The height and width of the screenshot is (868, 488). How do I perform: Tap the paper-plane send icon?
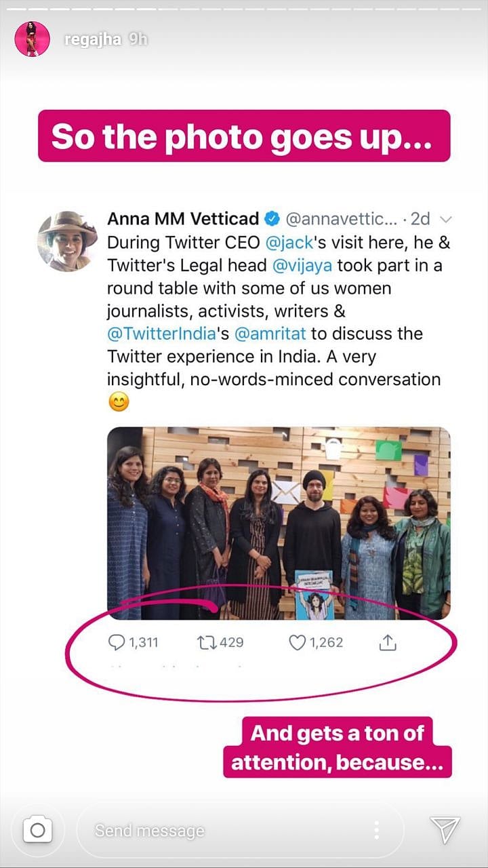pyautogui.click(x=445, y=829)
